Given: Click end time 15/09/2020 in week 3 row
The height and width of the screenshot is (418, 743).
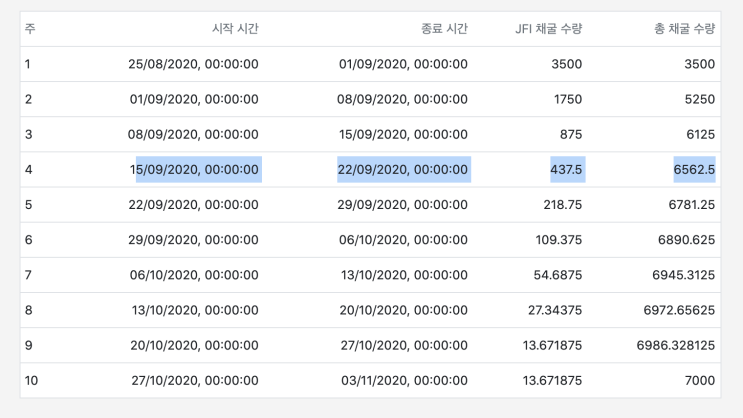Looking at the screenshot, I should [x=403, y=134].
